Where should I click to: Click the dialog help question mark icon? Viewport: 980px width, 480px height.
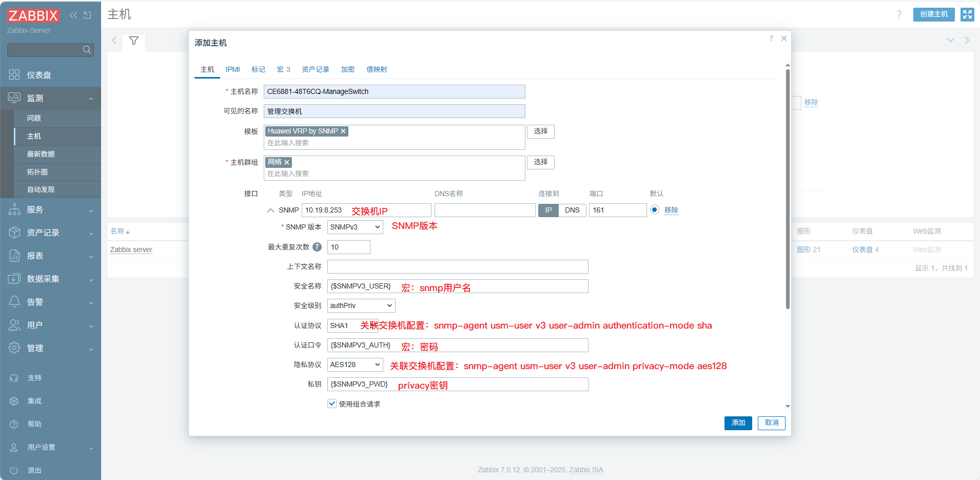tap(771, 39)
